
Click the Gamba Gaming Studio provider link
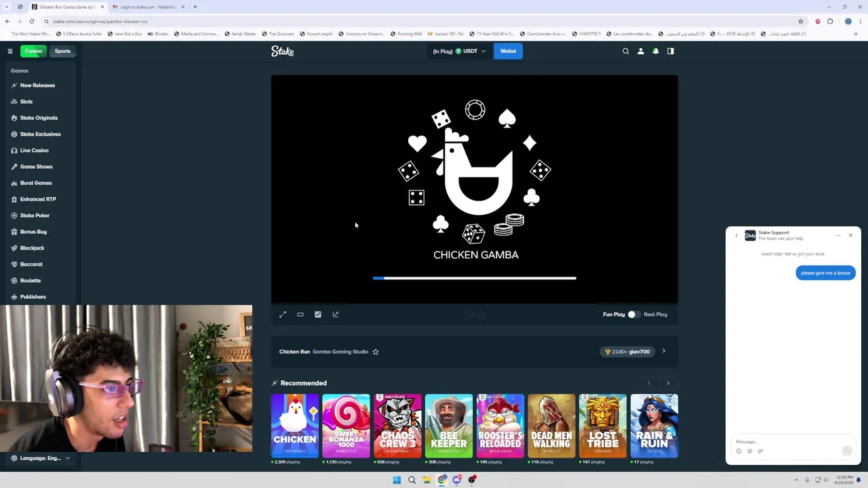[x=340, y=352]
